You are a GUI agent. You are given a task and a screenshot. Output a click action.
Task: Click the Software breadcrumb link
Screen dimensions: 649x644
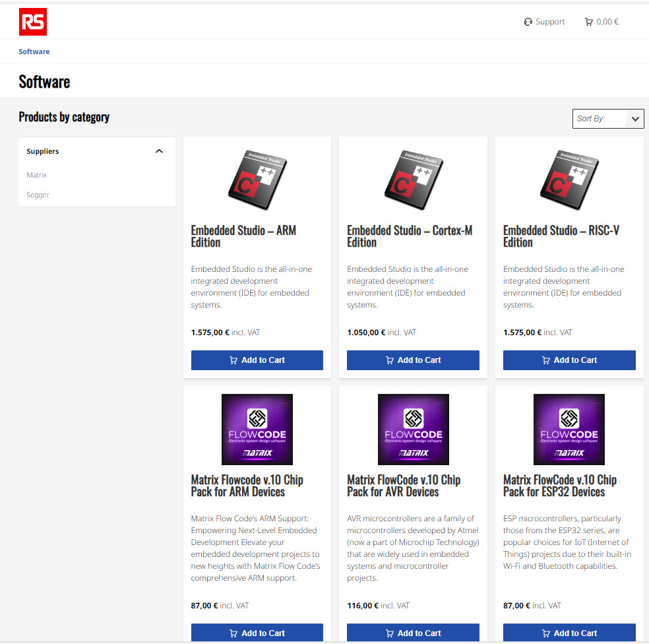point(34,51)
